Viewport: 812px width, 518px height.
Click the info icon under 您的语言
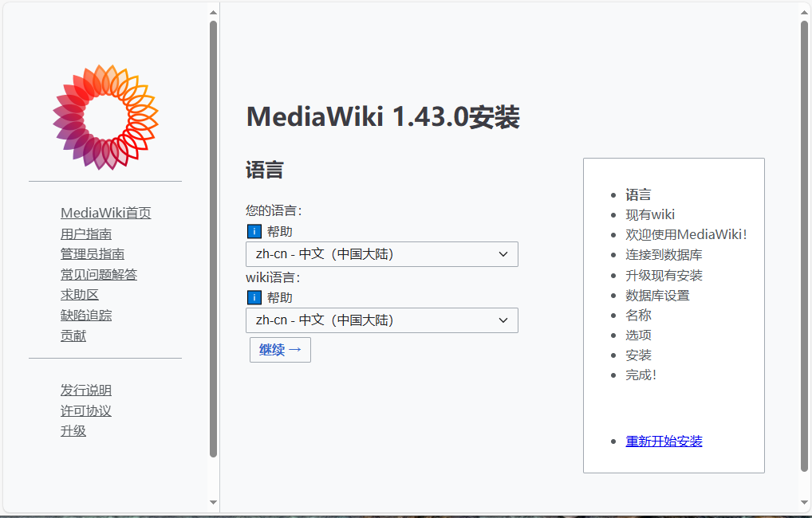coord(254,231)
